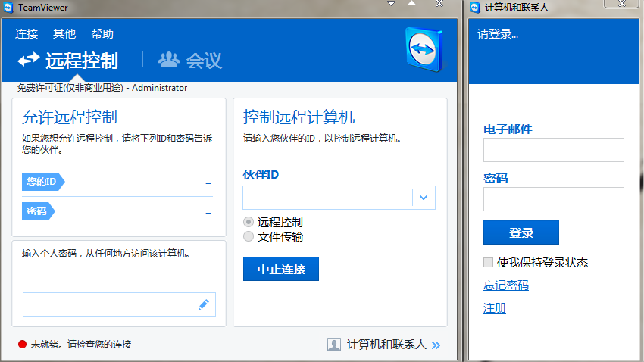Enable the 使我保持登录状态 checkbox

click(489, 263)
